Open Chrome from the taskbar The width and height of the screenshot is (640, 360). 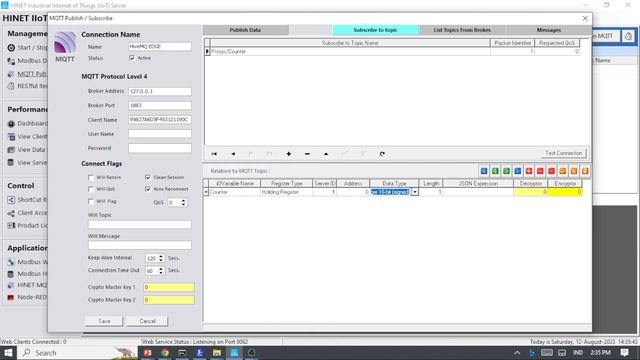click(x=165, y=353)
